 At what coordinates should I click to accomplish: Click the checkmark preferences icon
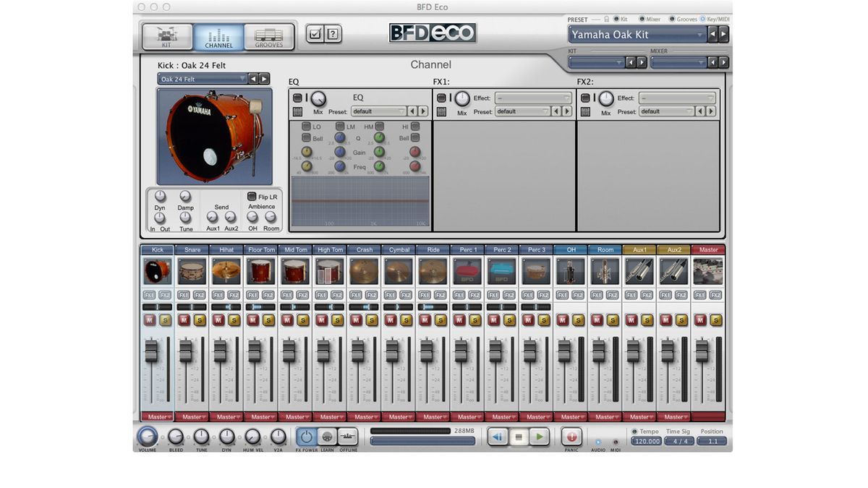point(315,33)
